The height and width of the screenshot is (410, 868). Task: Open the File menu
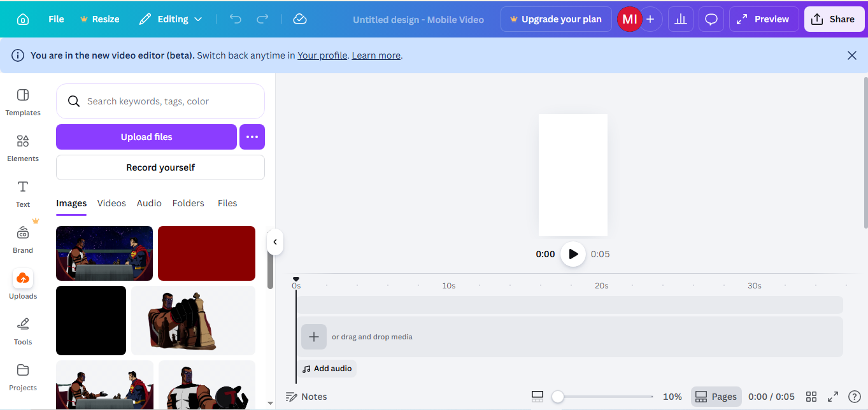pyautogui.click(x=56, y=19)
